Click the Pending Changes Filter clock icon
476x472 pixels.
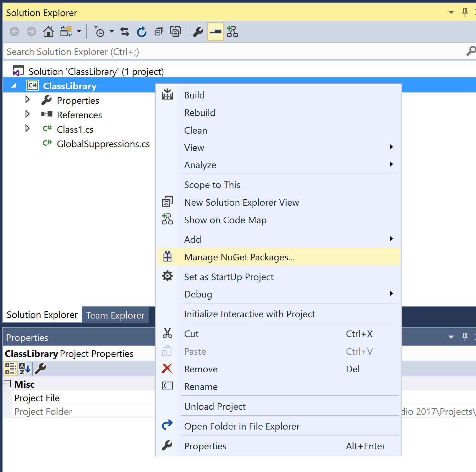click(99, 32)
